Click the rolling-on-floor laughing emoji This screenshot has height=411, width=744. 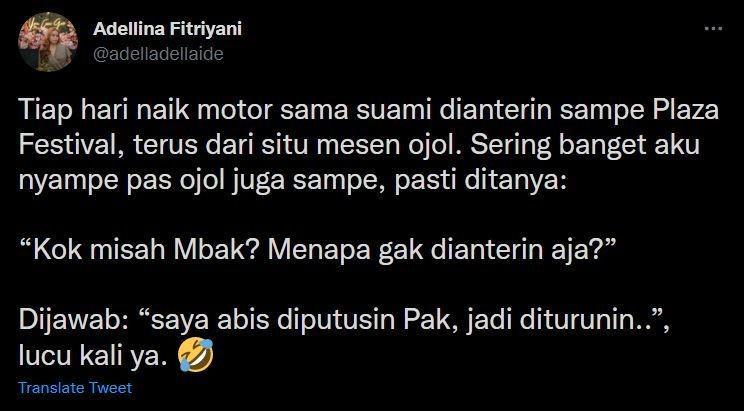pos(195,355)
